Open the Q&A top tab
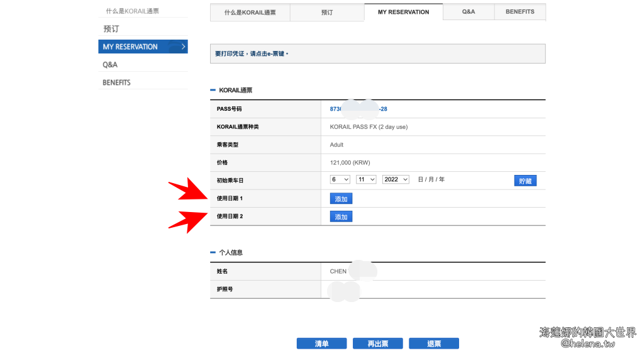The height and width of the screenshot is (353, 644). point(469,12)
